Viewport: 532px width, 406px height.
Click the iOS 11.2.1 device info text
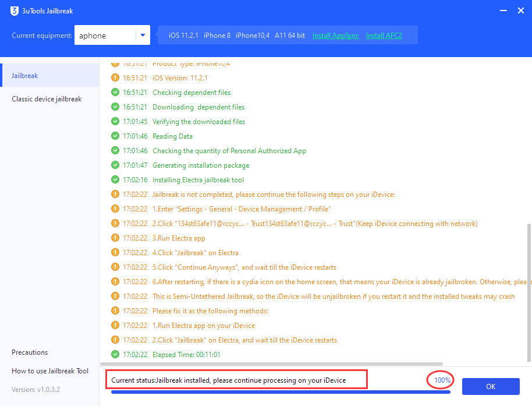coord(183,36)
